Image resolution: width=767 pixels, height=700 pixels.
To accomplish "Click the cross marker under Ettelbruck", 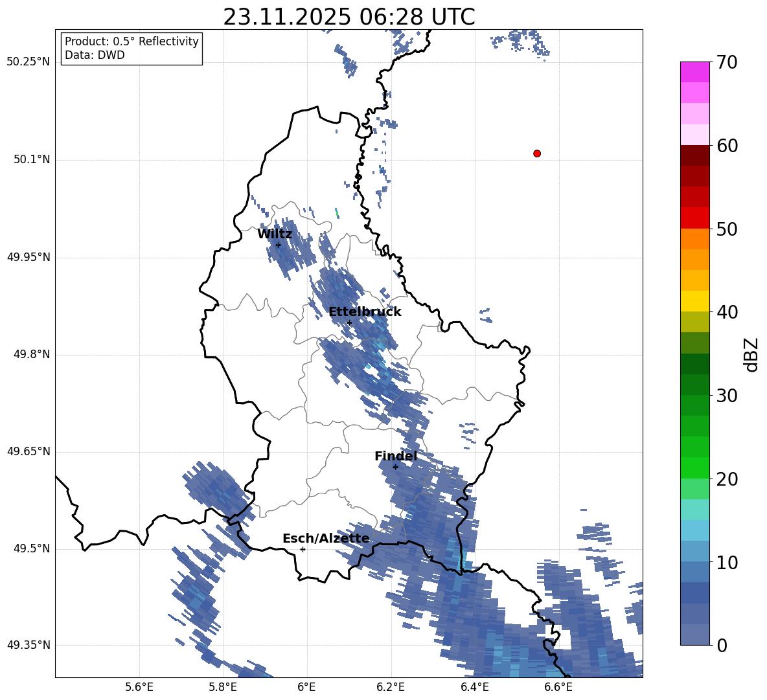I will [349, 322].
